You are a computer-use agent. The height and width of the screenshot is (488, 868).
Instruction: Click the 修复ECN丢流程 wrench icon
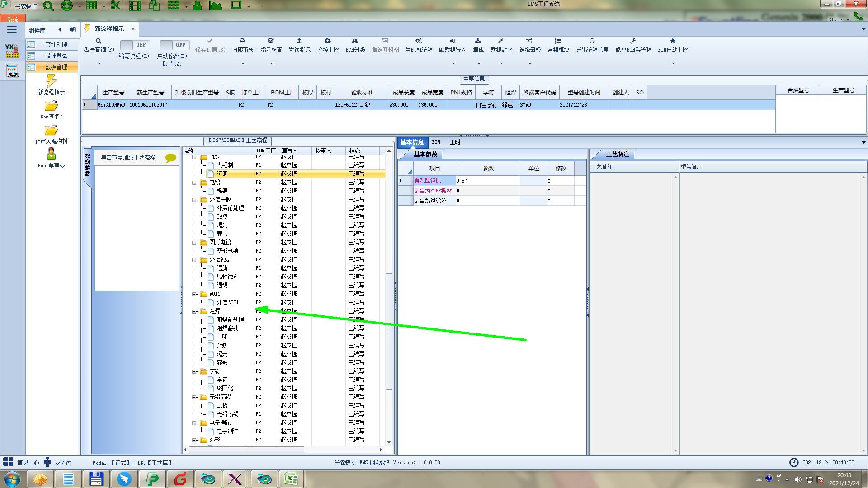(x=633, y=41)
